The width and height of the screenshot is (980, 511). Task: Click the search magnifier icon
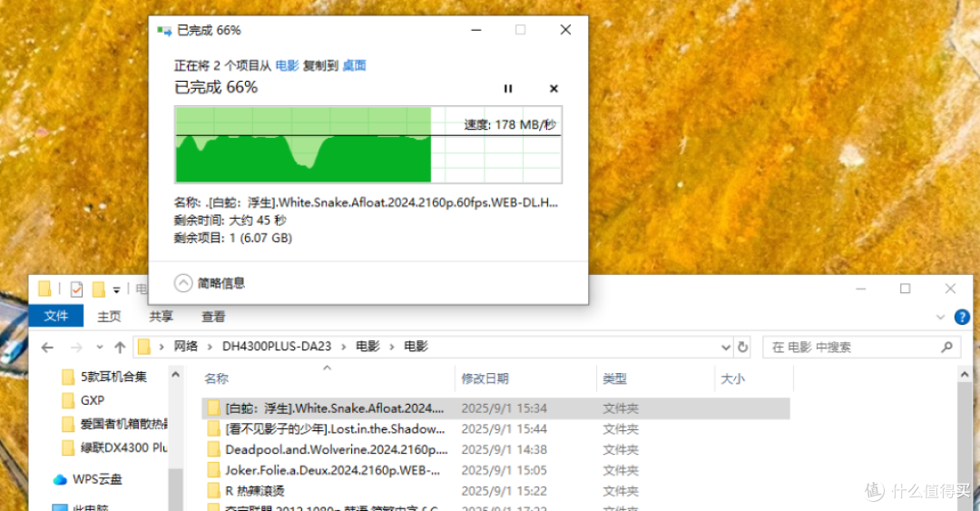click(x=946, y=347)
